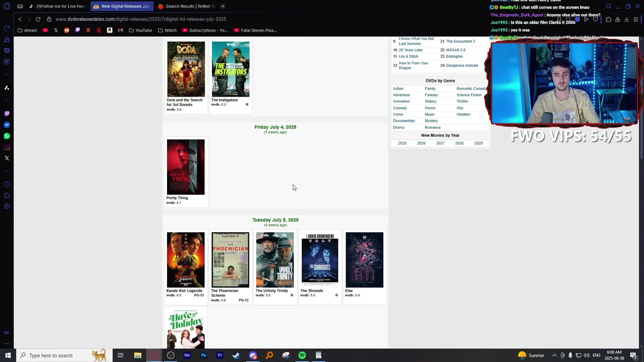Open a new browser tab
Viewport: 644px width, 362px height.
pyautogui.click(x=222, y=6)
